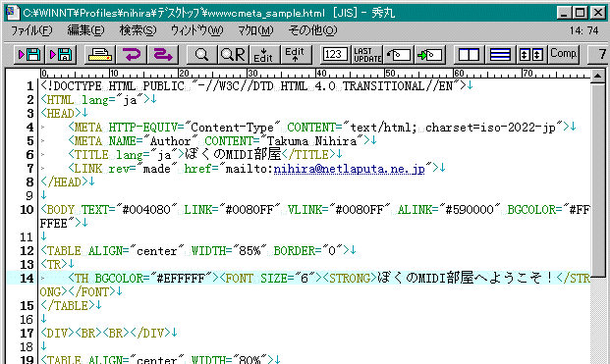The height and width of the screenshot is (364, 610).
Task: Click the WIDTH="85%" attribute on line 12
Action: coord(229,251)
